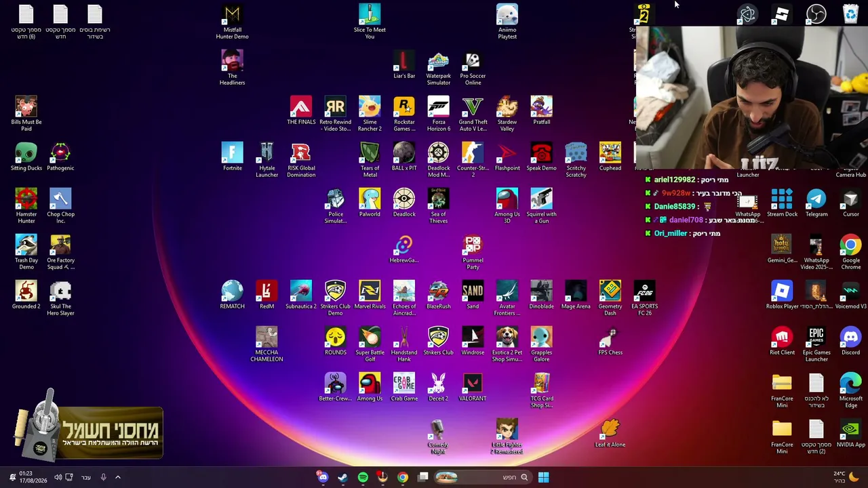This screenshot has width=868, height=488.
Task: Open Voicemod V3 shortcut
Action: pos(850,296)
